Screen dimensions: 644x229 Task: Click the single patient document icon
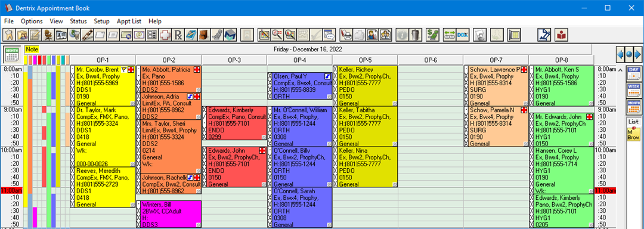373,35
